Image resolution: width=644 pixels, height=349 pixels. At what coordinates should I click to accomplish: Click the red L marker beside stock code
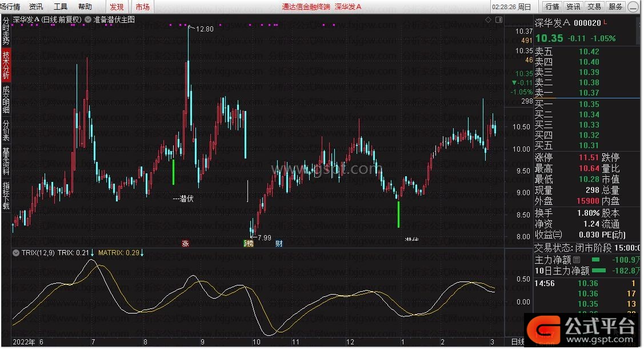coord(605,22)
